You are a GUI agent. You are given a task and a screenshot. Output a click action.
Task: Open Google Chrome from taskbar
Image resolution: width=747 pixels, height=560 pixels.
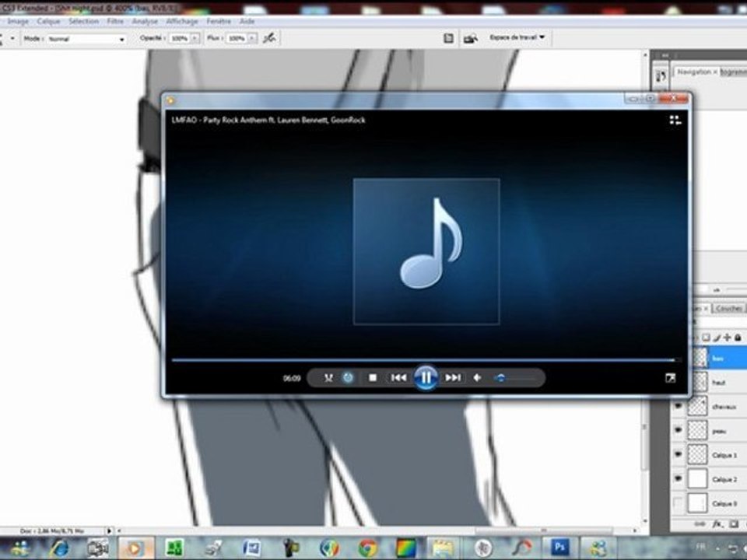coord(367,548)
